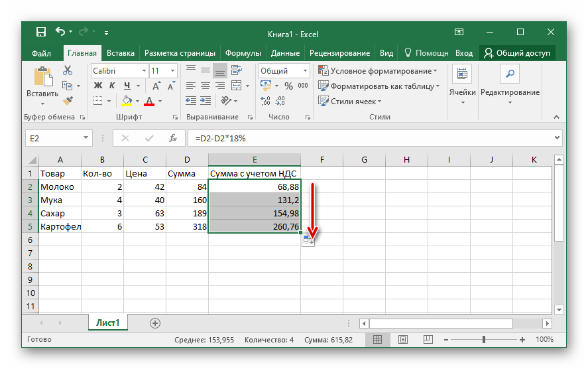Apply percent style to selection

point(288,86)
